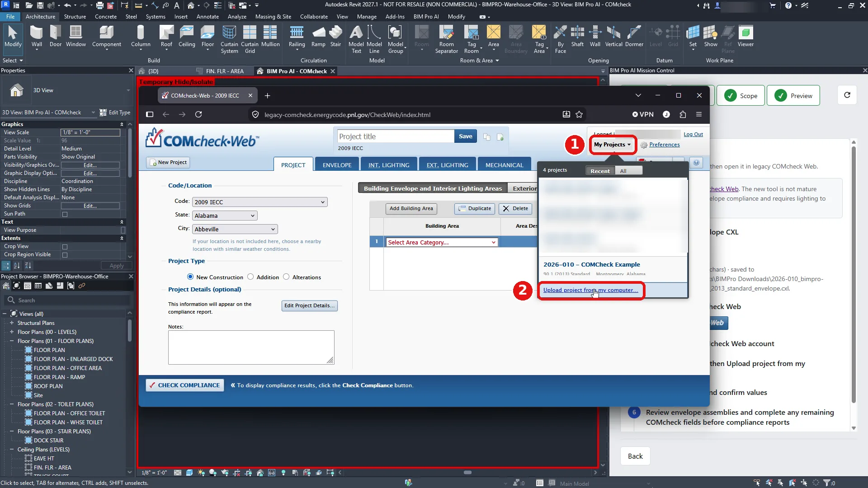Image resolution: width=868 pixels, height=488 pixels.
Task: Pick the Dormer opening tool
Action: 634,36
